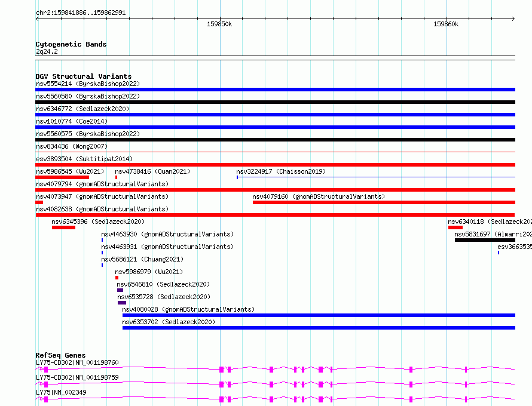532x406 pixels.
Task: Open the LY75|NM_002349 gene label
Action: click(x=61, y=392)
